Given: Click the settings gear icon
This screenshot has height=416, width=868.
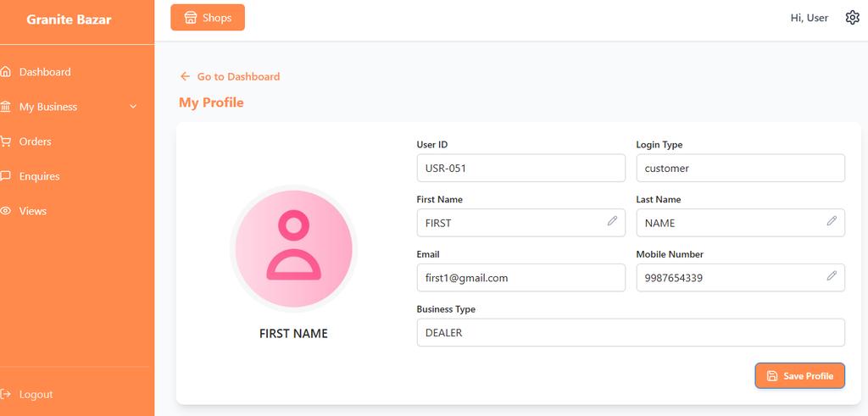Looking at the screenshot, I should pyautogui.click(x=852, y=18).
